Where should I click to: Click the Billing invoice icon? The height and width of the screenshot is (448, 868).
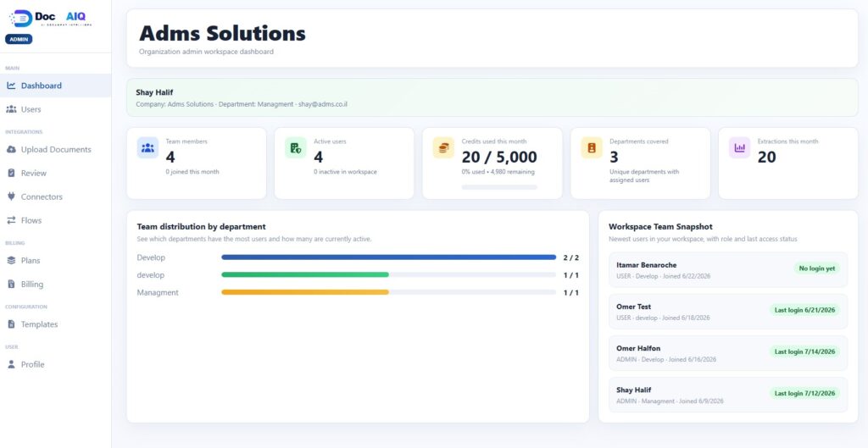coord(11,285)
